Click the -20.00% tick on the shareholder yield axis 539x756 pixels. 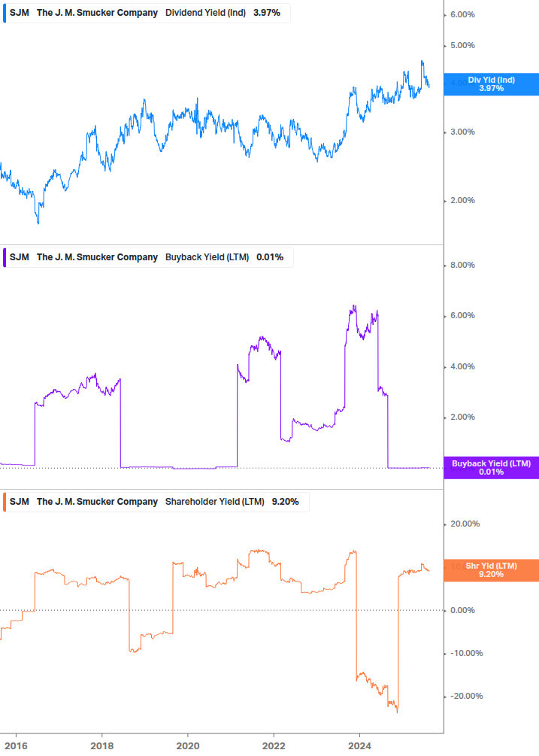click(x=466, y=697)
